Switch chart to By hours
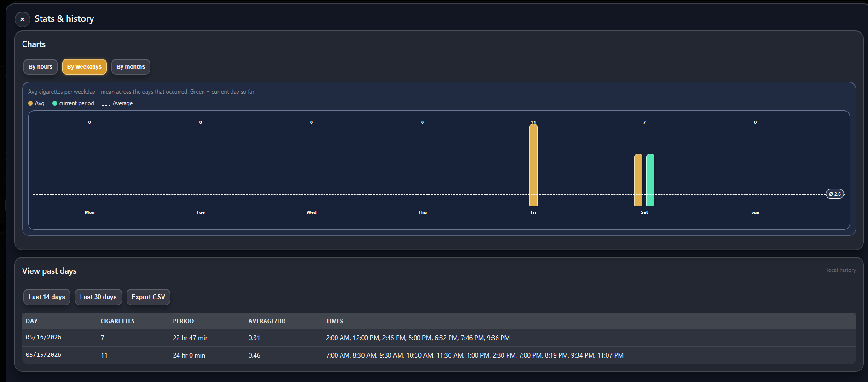The width and height of the screenshot is (868, 382). pyautogui.click(x=41, y=67)
